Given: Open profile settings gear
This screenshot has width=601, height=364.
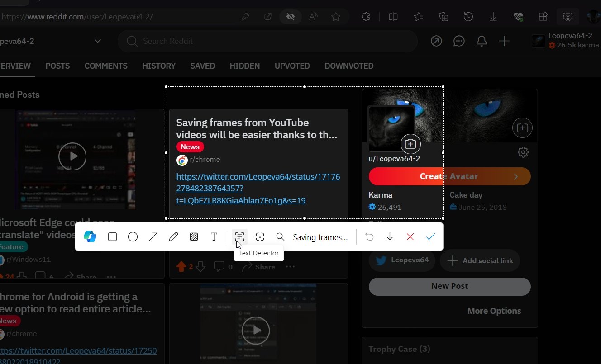Looking at the screenshot, I should click(523, 152).
